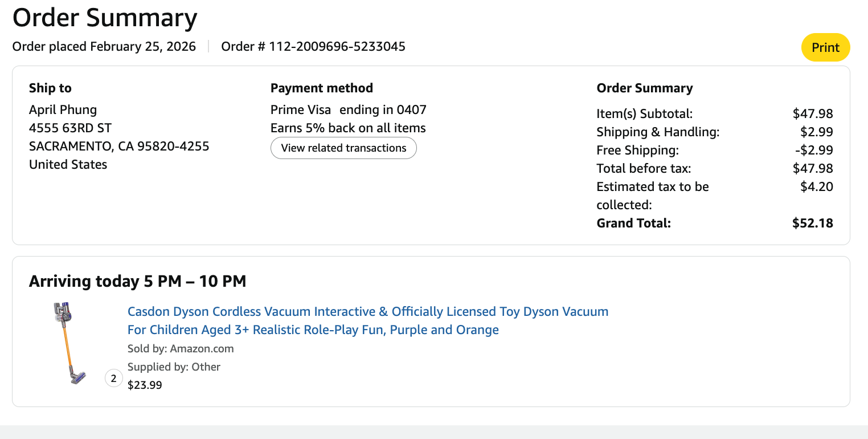Click the recipient name April Phung
Viewport: 868px width, 439px height.
(x=63, y=109)
